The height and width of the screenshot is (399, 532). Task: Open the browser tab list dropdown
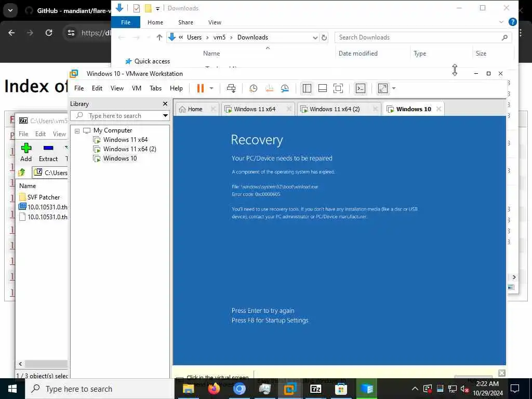click(x=10, y=10)
